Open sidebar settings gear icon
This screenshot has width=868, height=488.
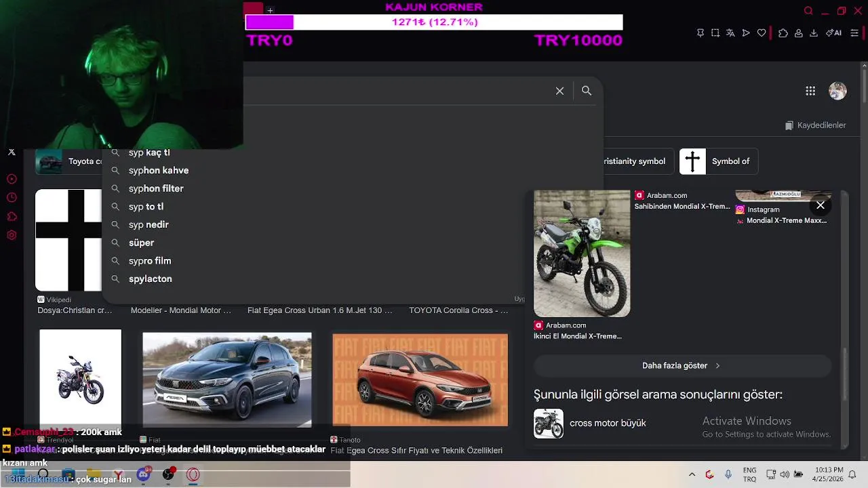click(12, 235)
